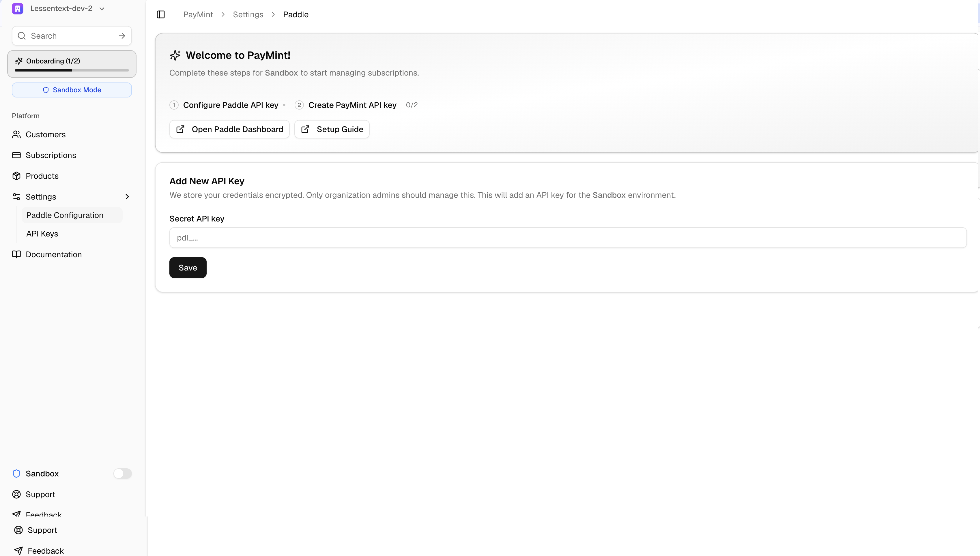
Task: Select the Subscriptions card icon
Action: [x=17, y=155]
